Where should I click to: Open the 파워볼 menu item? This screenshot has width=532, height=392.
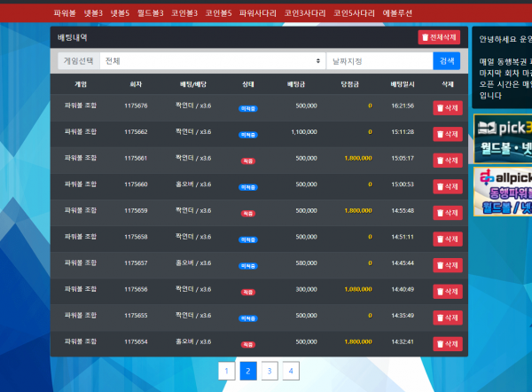(x=65, y=14)
